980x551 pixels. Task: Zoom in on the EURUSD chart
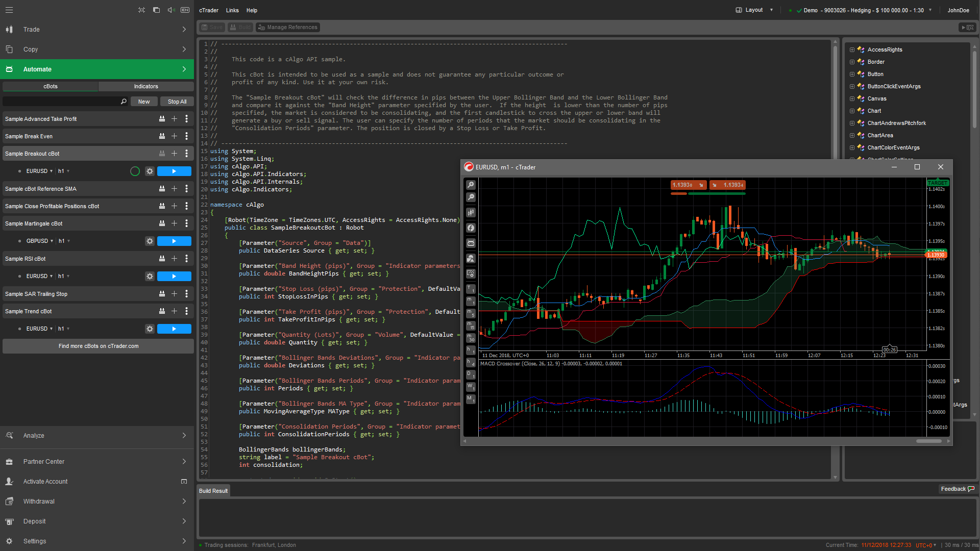pyautogui.click(x=471, y=185)
